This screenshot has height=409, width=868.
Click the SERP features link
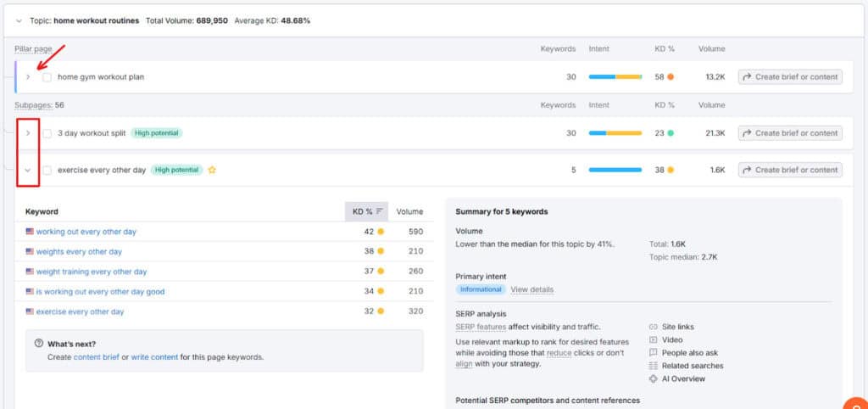tap(481, 327)
